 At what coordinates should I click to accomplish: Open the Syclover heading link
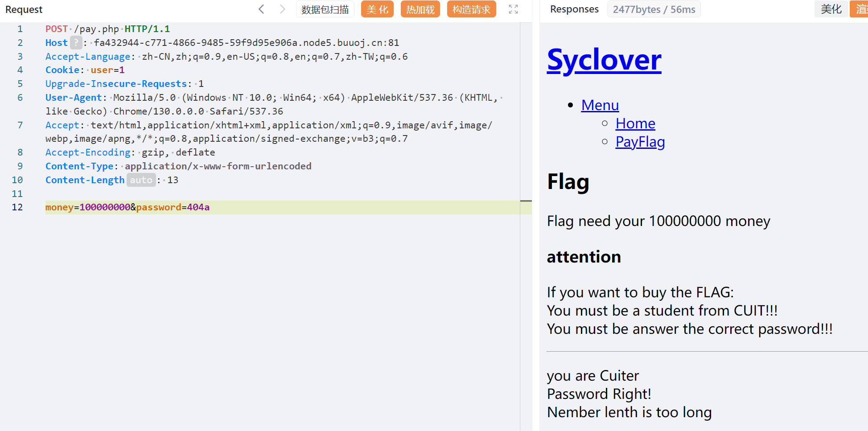[604, 60]
